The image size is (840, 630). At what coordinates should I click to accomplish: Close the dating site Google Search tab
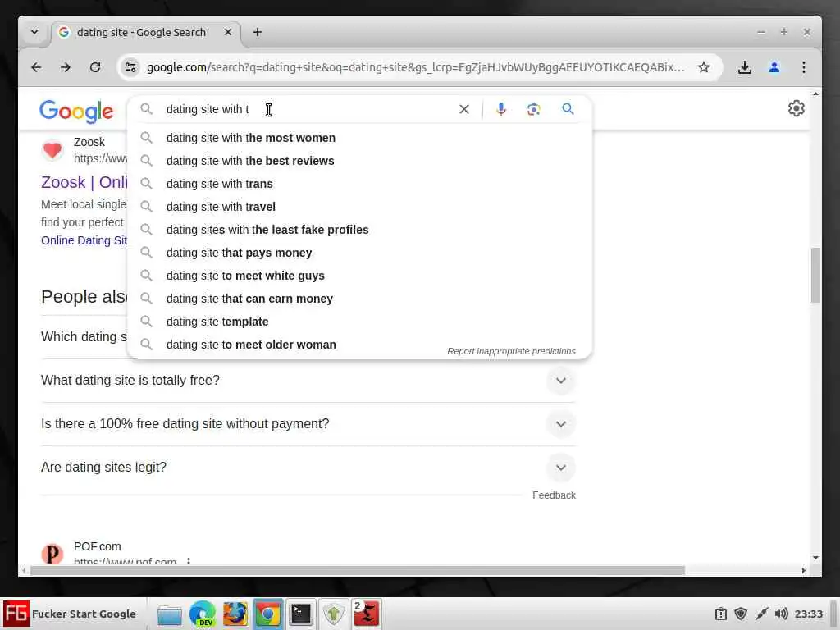click(228, 32)
